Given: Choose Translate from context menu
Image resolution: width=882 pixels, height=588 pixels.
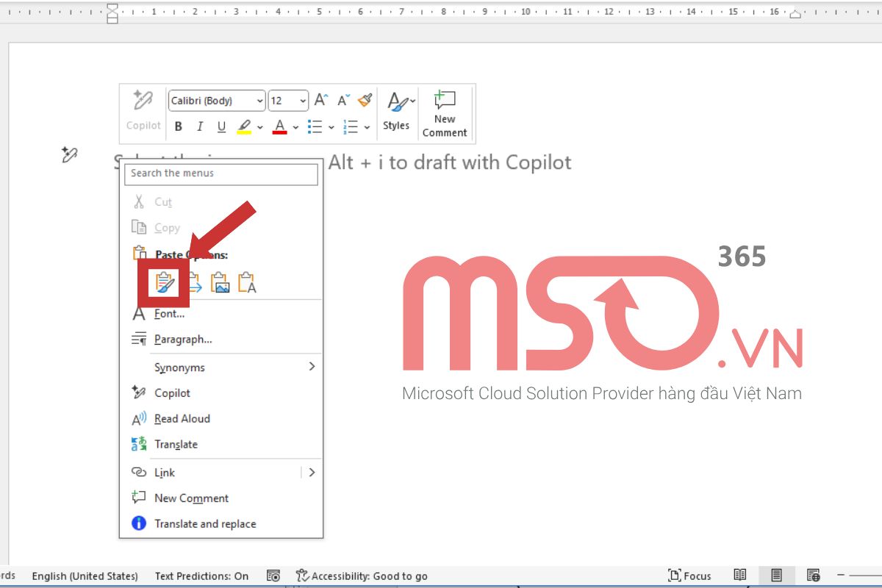Looking at the screenshot, I should [x=221, y=445].
